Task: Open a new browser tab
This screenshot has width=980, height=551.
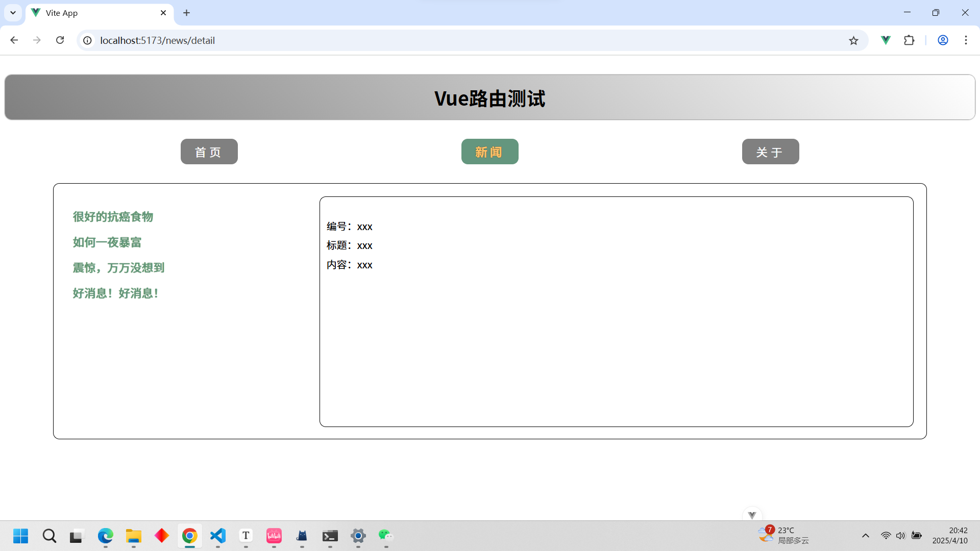Action: [x=187, y=13]
